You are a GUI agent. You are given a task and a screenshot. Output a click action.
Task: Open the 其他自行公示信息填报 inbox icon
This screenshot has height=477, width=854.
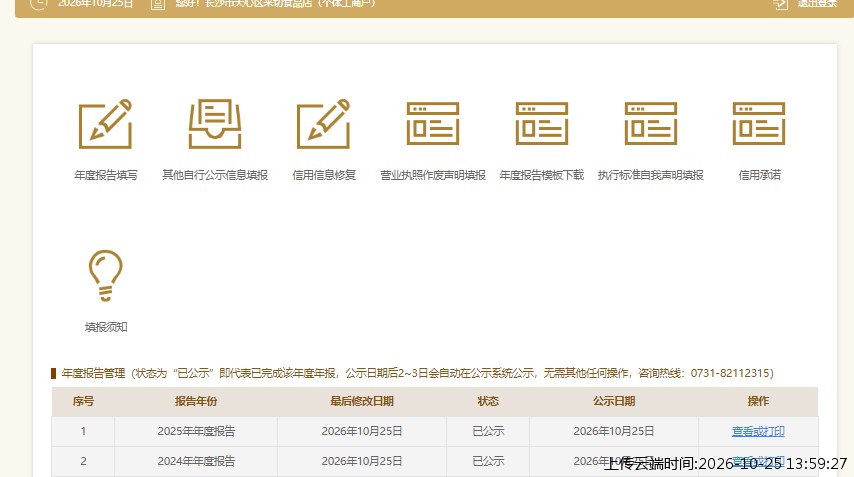point(215,124)
